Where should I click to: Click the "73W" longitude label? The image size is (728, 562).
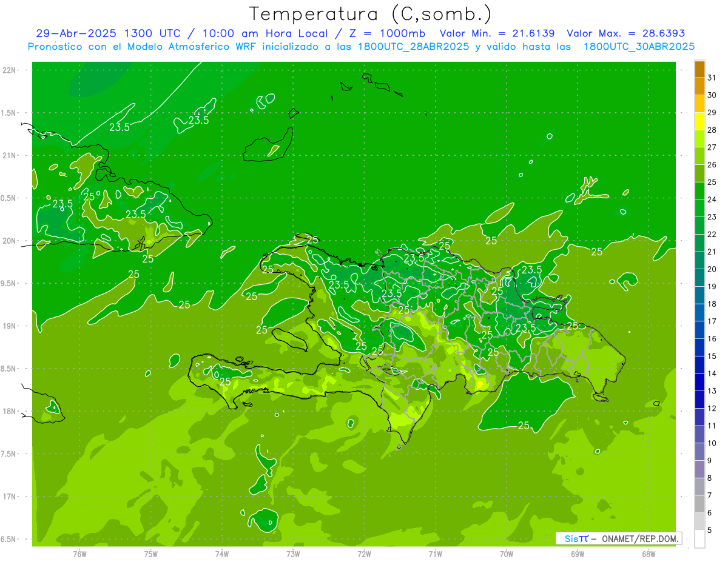pos(293,554)
